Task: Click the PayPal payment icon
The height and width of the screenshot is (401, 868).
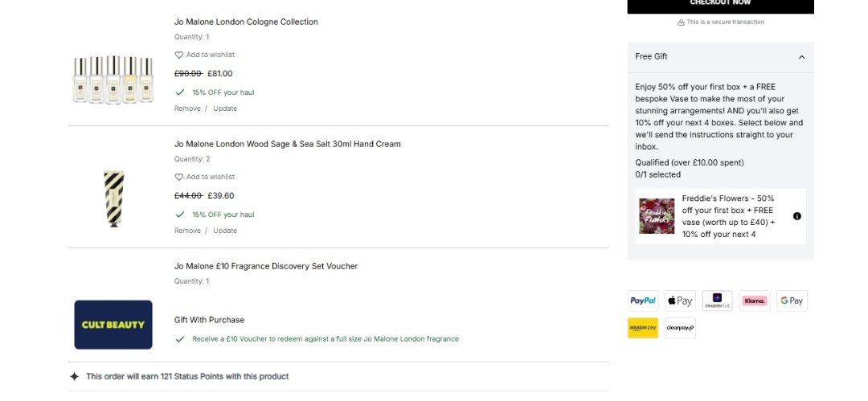Action: coord(643,301)
